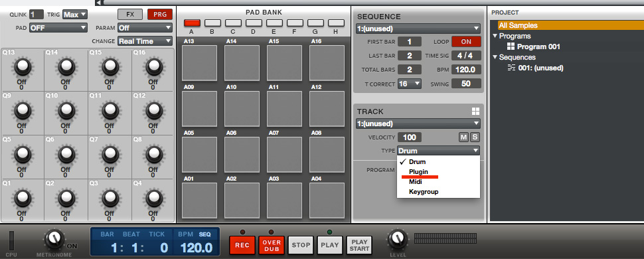
Task: Tap pad A16
Action: click(x=327, y=63)
